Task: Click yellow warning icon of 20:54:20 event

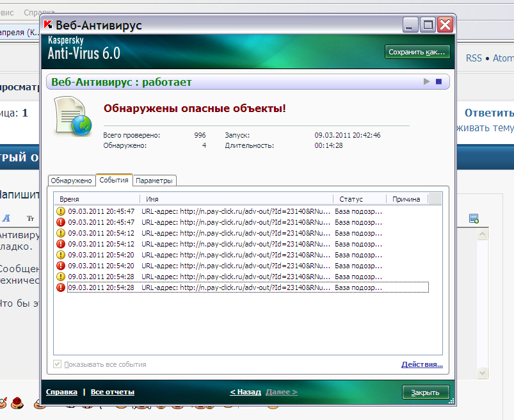Action: [x=61, y=255]
